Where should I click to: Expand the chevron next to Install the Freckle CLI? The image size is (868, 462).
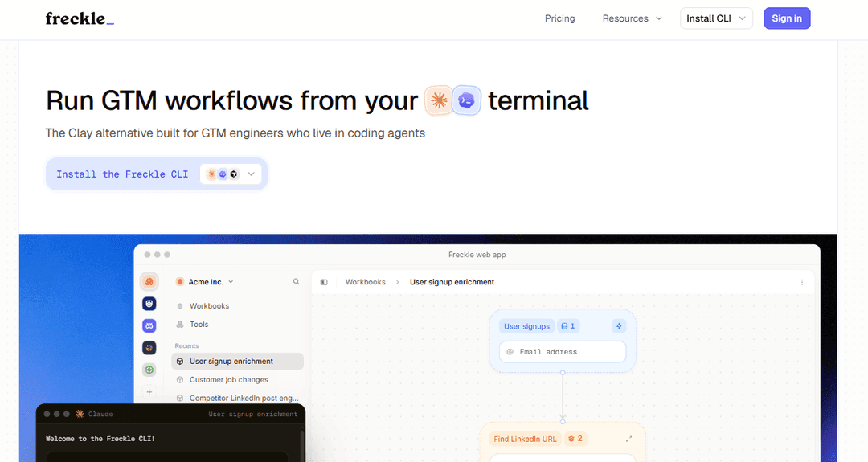252,174
